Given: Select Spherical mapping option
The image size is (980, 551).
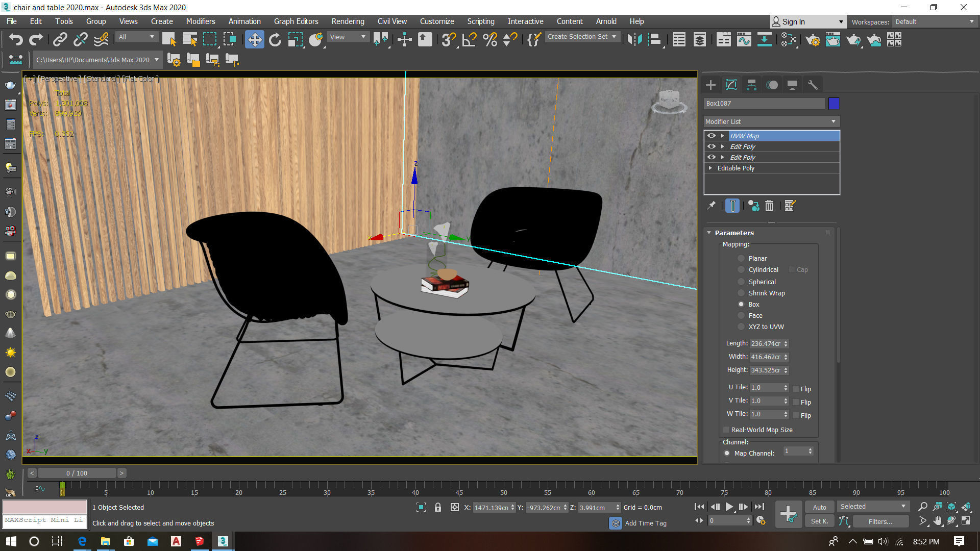Looking at the screenshot, I should point(741,282).
